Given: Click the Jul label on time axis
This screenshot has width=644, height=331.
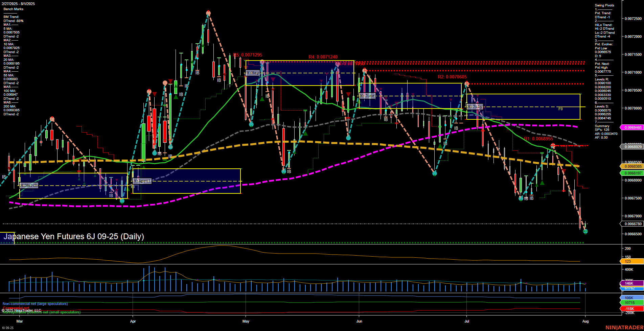Looking at the screenshot, I should pyautogui.click(x=467, y=321).
